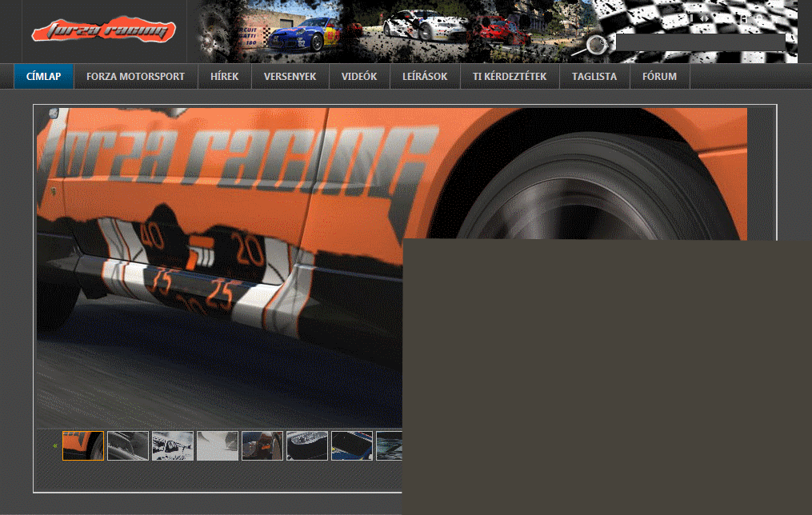812x515 pixels.
Task: Select the fifth headlight thumbnail
Action: 262,445
